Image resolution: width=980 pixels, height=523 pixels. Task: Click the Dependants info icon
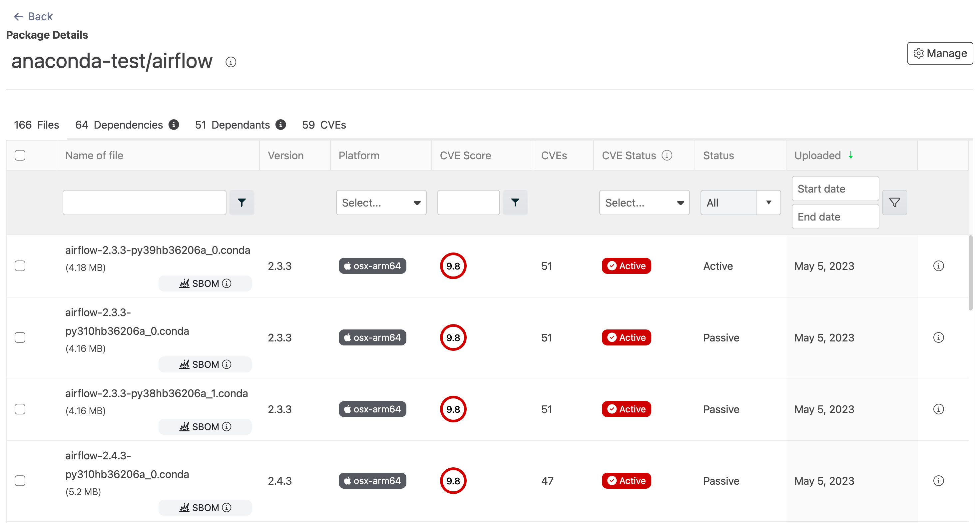[x=281, y=125]
